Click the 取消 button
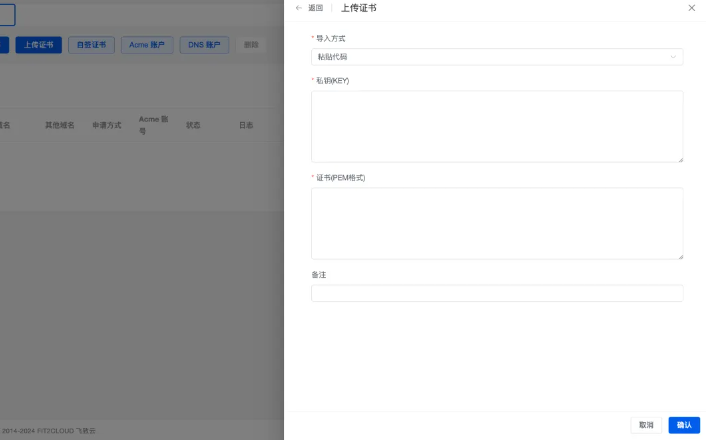This screenshot has width=714, height=446. tap(646, 425)
